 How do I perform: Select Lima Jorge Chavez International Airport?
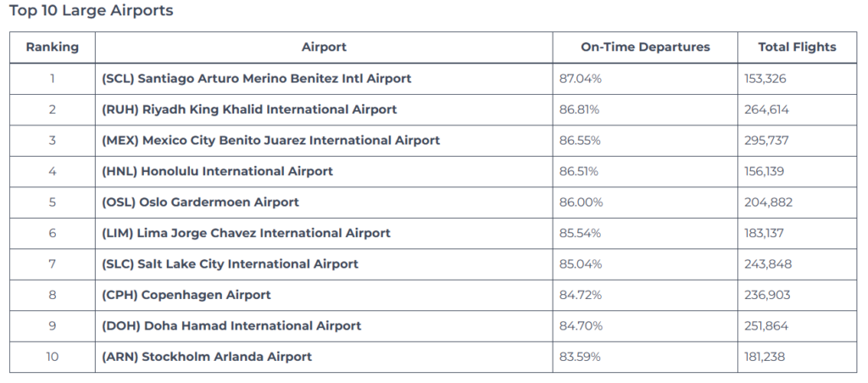[x=246, y=233]
